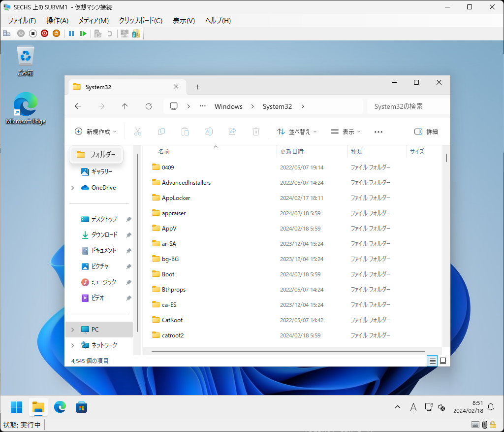Click the Revert arrow icon in VM toolbar
Viewport: 504px width, 432px height.
pos(110,33)
